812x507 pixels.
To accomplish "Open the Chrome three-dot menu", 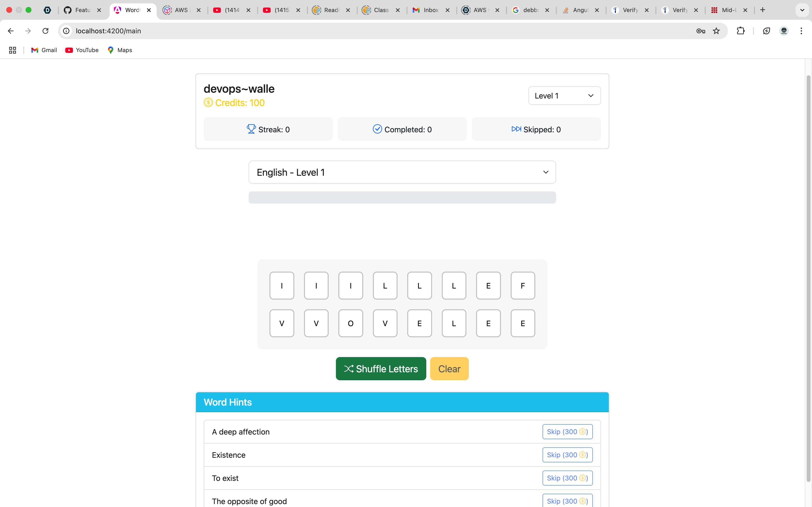I will [801, 31].
